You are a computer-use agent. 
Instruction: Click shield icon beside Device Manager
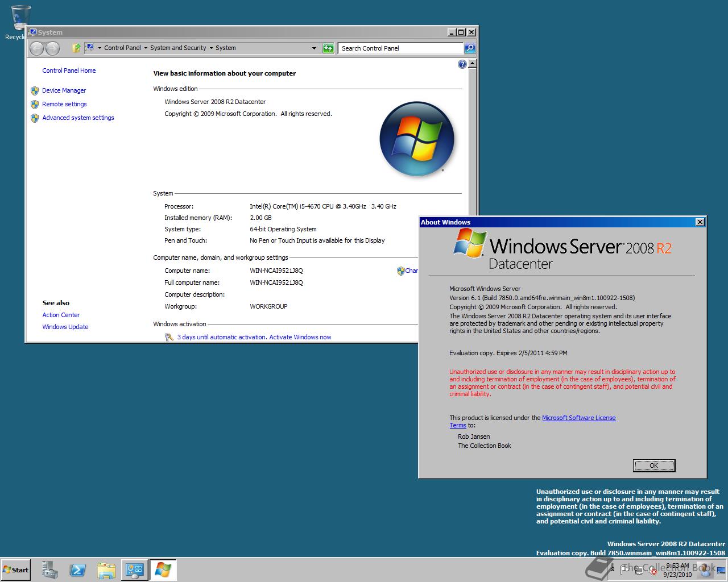(35, 90)
